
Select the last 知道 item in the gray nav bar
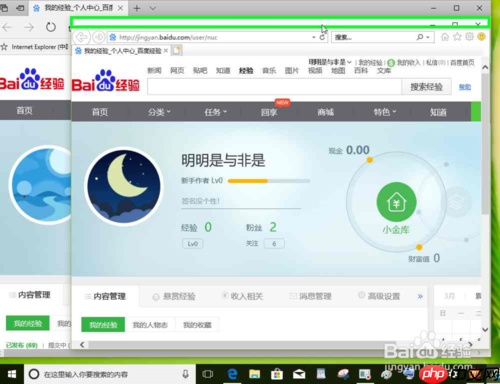(438, 112)
